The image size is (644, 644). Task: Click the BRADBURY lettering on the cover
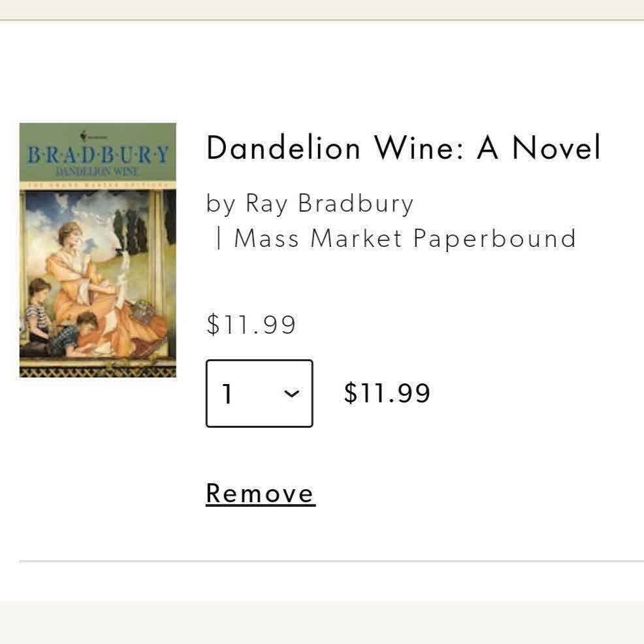[97, 155]
